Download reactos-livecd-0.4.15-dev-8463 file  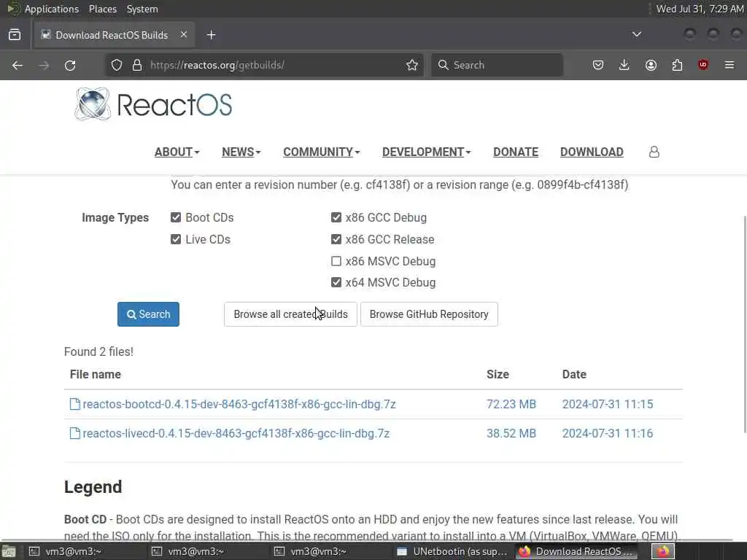coord(236,433)
